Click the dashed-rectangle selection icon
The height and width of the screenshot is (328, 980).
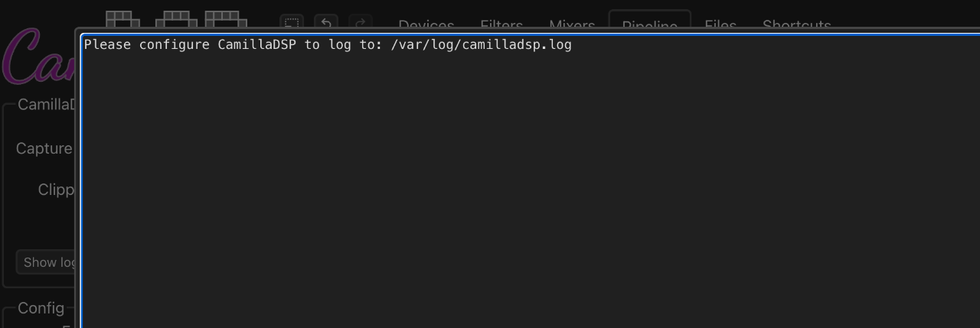pyautogui.click(x=292, y=23)
